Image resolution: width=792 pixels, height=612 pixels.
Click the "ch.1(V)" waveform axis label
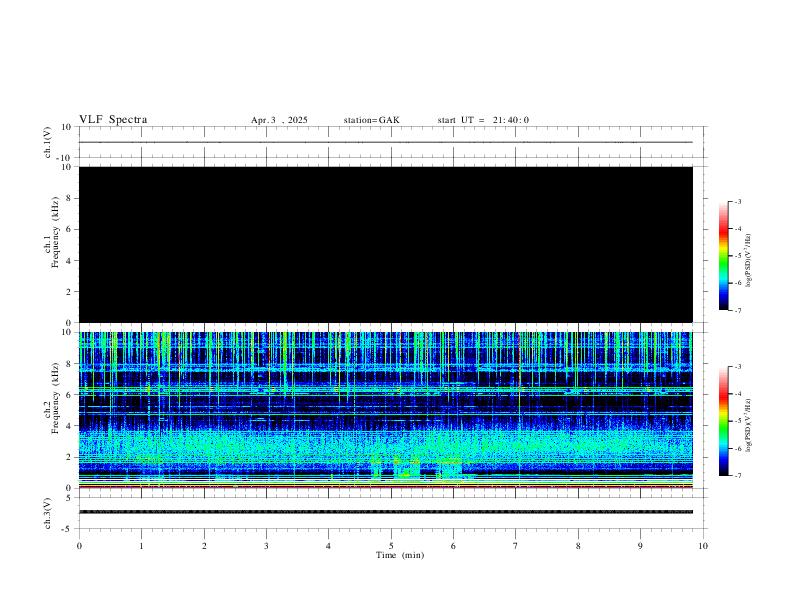coord(47,142)
